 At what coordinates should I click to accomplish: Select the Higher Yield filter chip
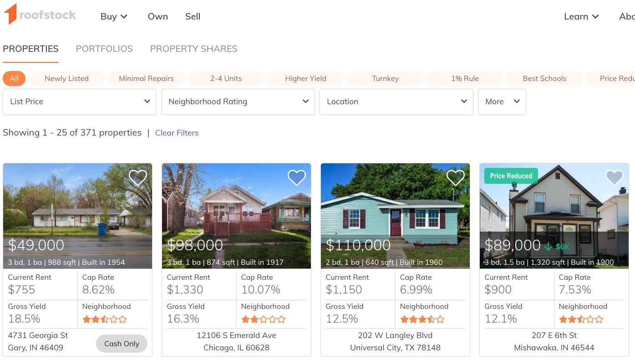pos(305,78)
